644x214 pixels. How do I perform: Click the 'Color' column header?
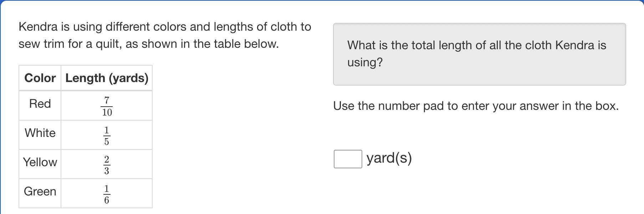[x=40, y=78]
